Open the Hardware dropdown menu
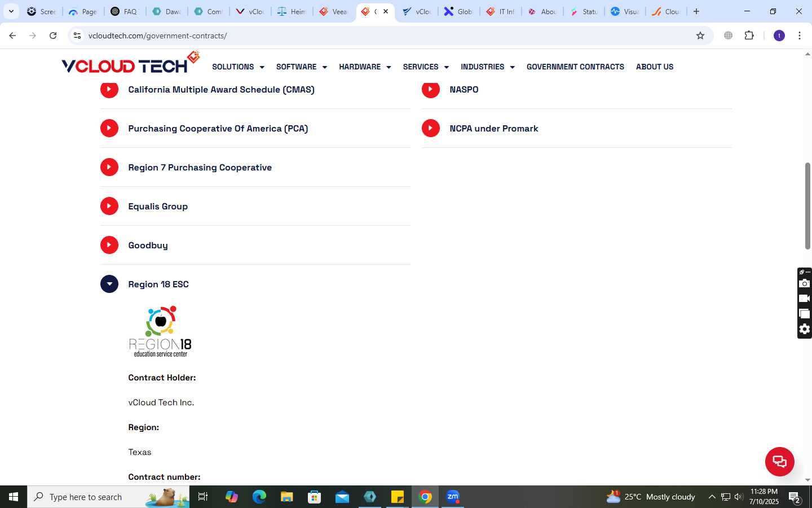812x508 pixels. 365,67
